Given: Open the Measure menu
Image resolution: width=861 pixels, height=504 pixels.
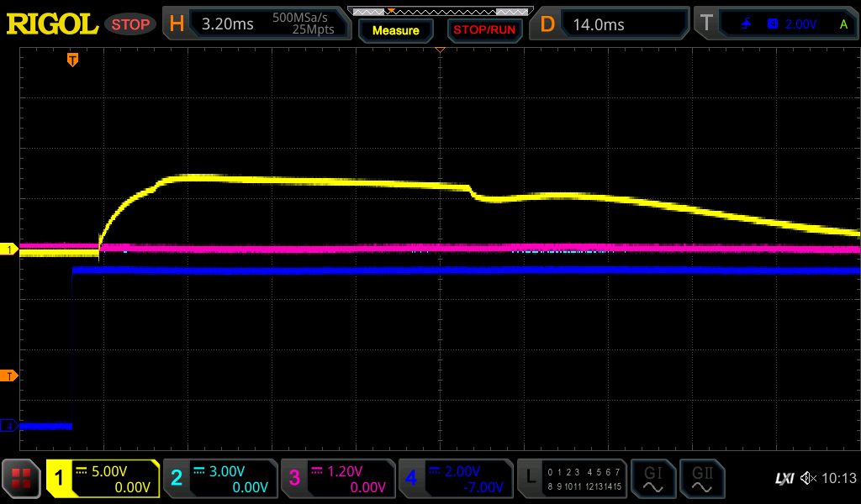Looking at the screenshot, I should coord(395,30).
